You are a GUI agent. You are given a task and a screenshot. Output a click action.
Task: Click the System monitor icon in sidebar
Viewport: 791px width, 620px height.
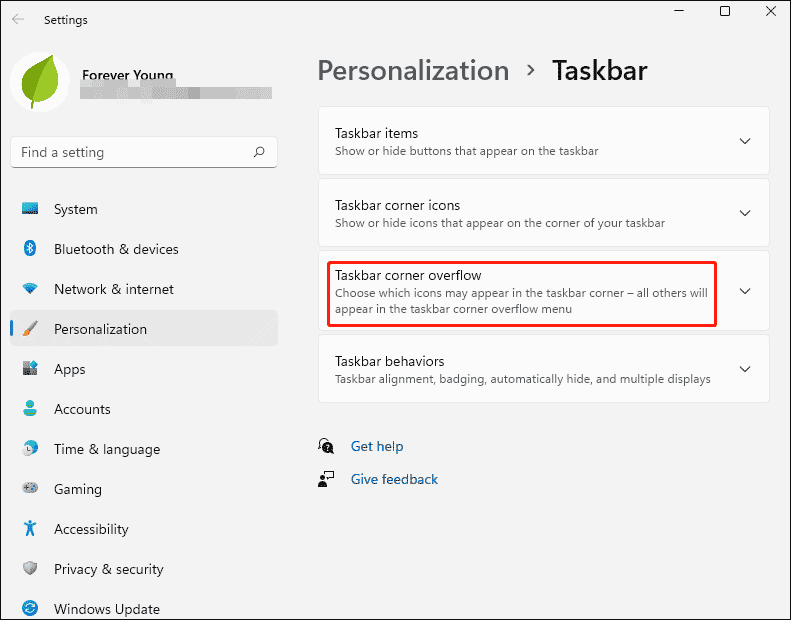pyautogui.click(x=30, y=208)
